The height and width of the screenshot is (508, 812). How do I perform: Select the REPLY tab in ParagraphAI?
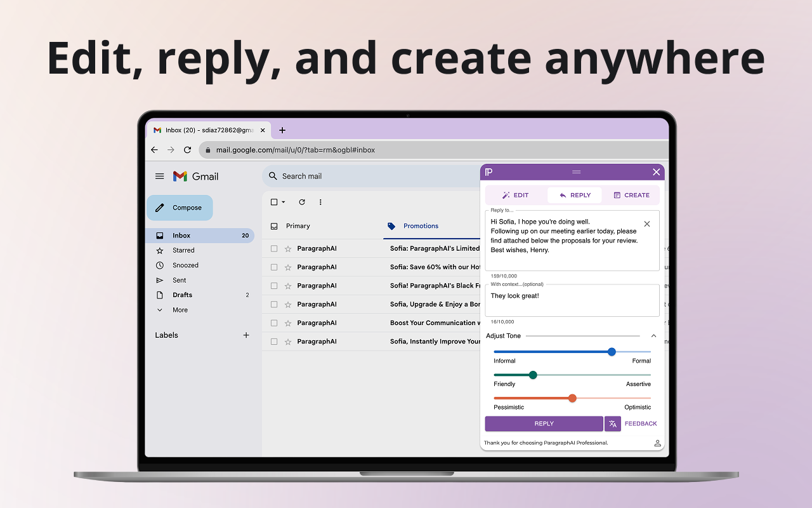(575, 195)
